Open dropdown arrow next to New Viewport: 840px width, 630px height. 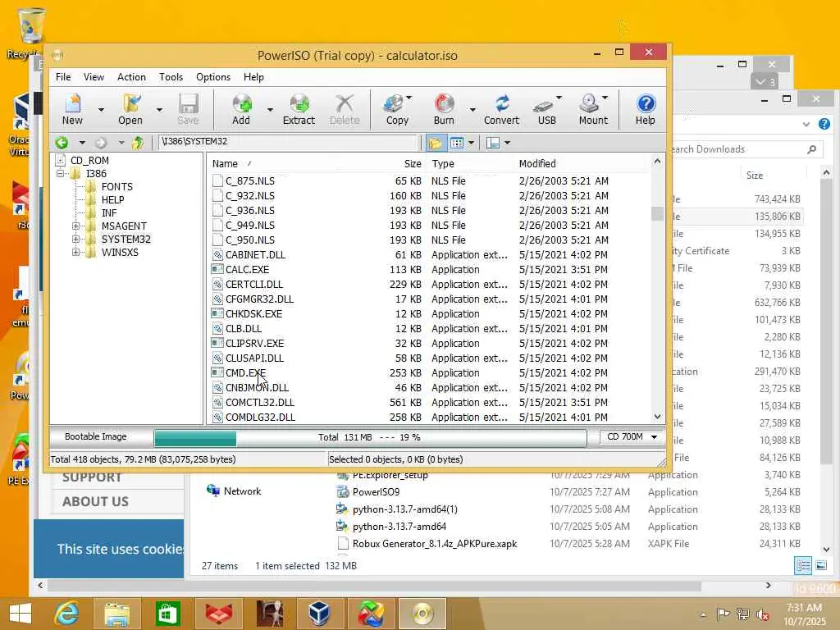pos(101,110)
